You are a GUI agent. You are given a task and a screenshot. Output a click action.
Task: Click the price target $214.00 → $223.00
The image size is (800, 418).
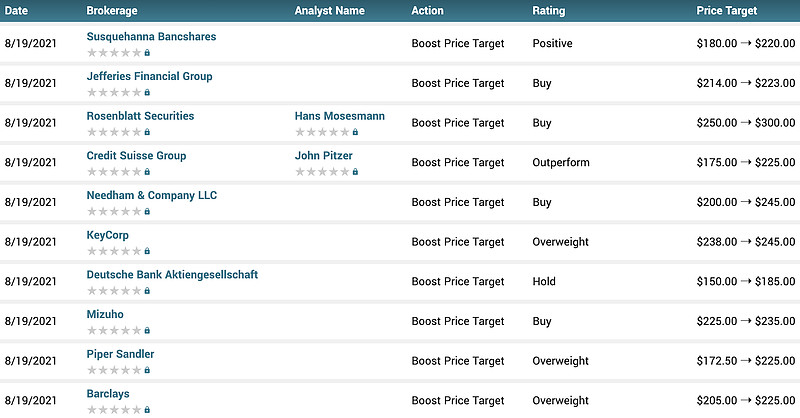pyautogui.click(x=746, y=83)
